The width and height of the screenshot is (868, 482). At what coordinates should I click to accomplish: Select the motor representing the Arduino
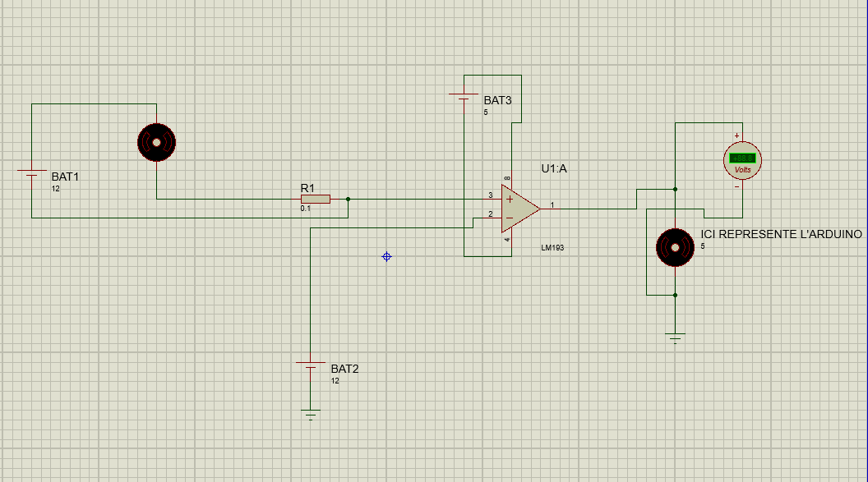point(675,248)
